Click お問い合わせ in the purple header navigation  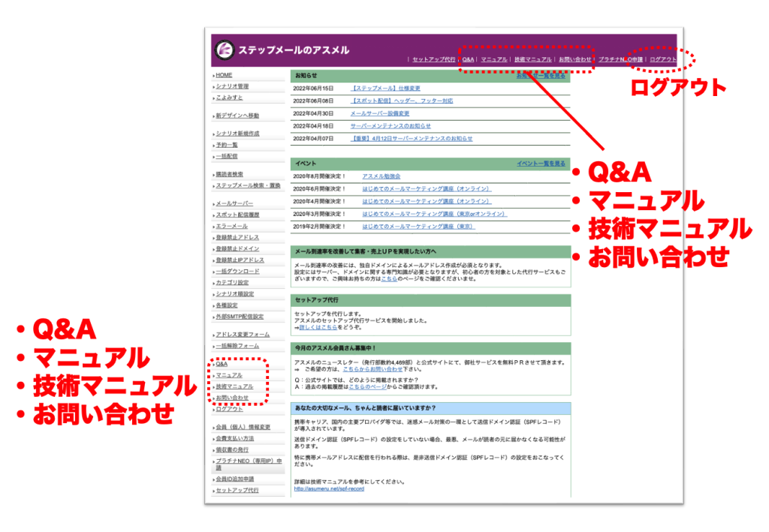[574, 60]
